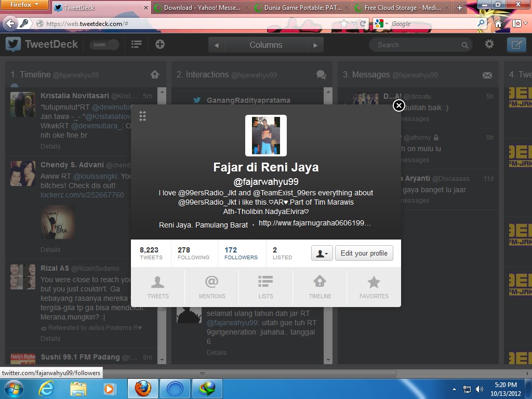Open the lockerz.com link in Chendy's tweet

(82, 195)
